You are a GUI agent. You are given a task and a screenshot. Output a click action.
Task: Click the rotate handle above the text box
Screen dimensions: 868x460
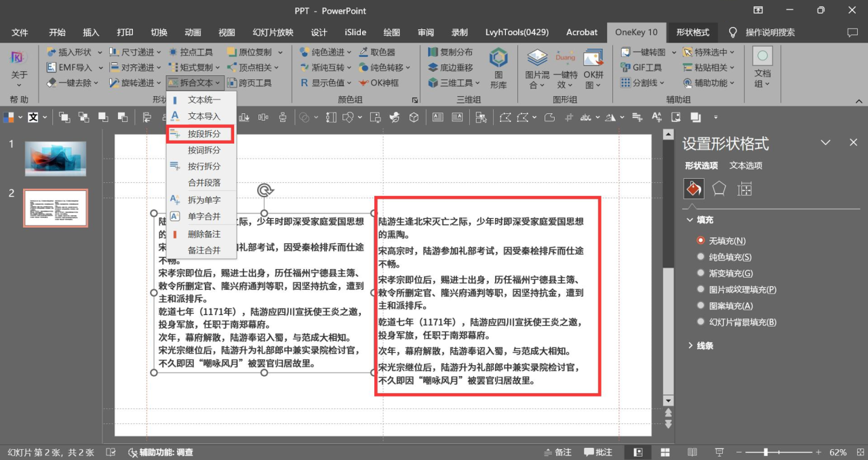[x=265, y=190]
